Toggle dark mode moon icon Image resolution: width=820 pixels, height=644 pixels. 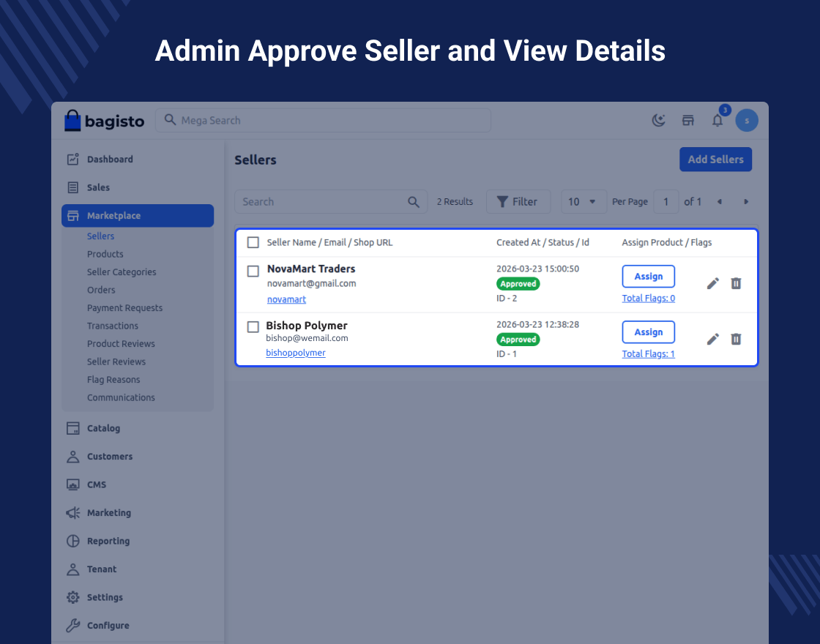(x=659, y=121)
